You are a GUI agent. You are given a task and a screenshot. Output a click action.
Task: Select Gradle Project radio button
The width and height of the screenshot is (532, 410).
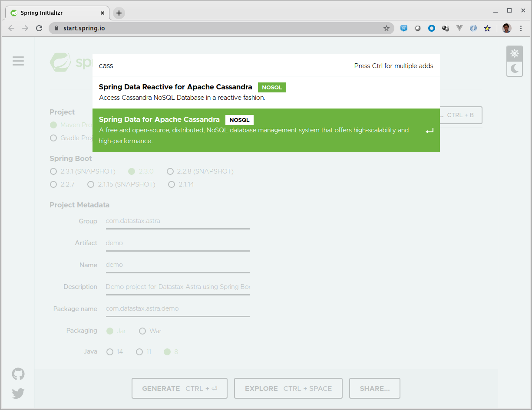click(x=53, y=138)
